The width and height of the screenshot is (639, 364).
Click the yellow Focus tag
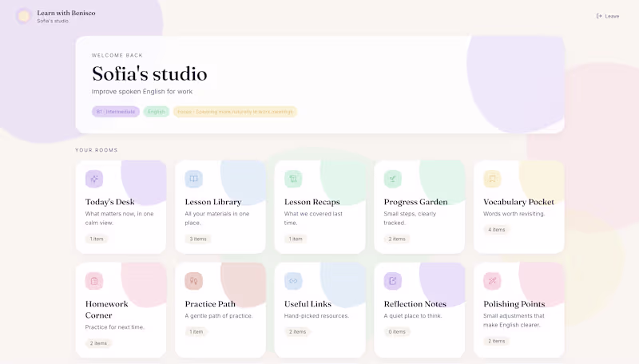pos(235,112)
